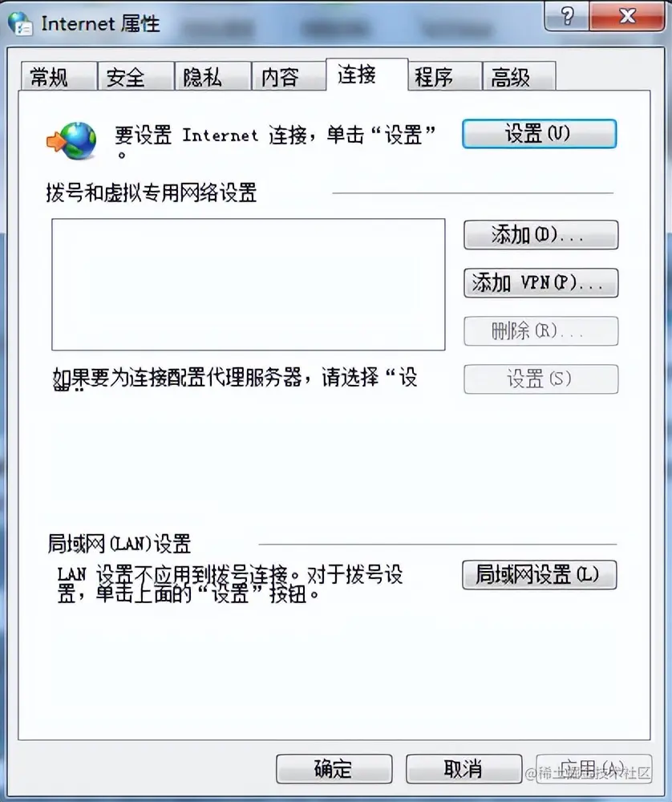Click the Internet 属性 title bar icon
Viewport: 672px width, 802px height.
(x=21, y=23)
